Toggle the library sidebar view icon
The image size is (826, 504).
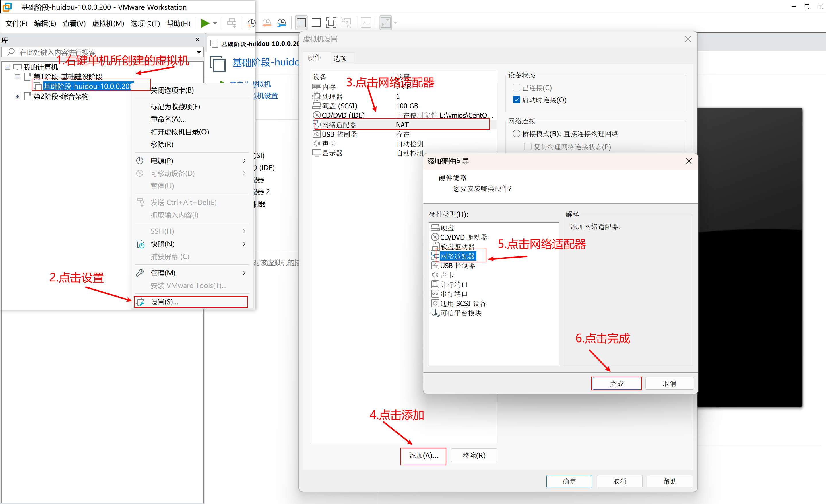click(301, 23)
